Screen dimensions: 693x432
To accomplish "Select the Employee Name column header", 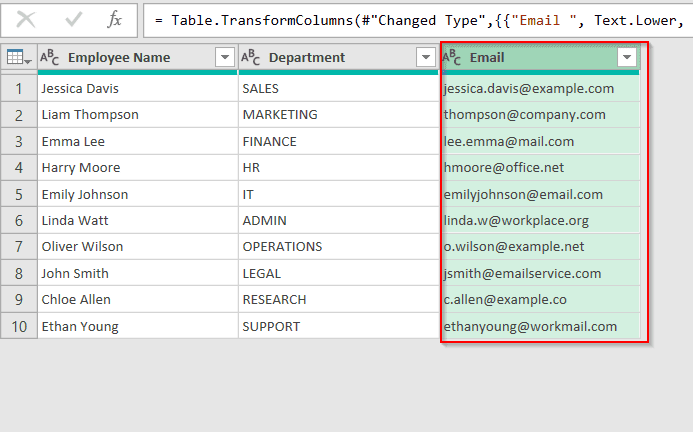I will [138, 57].
